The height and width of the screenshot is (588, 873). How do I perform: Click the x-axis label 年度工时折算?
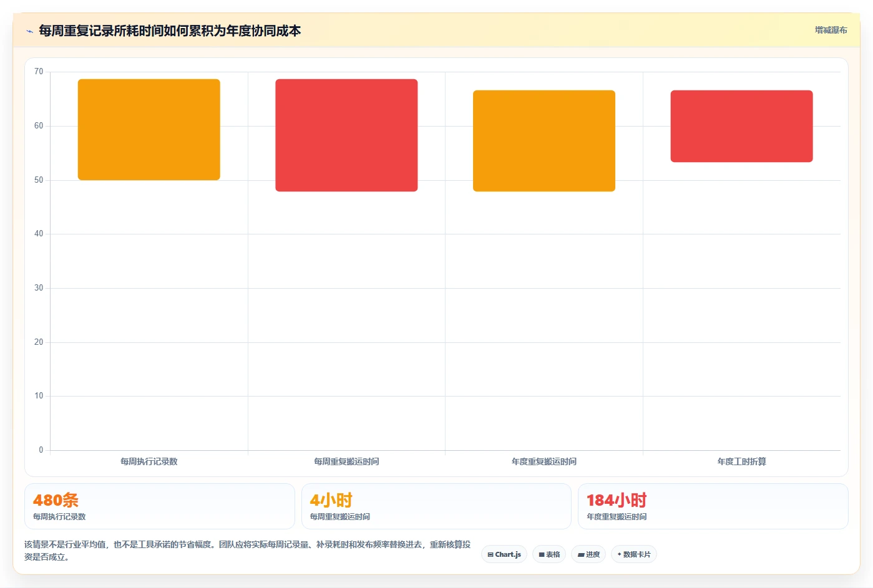coord(741,461)
